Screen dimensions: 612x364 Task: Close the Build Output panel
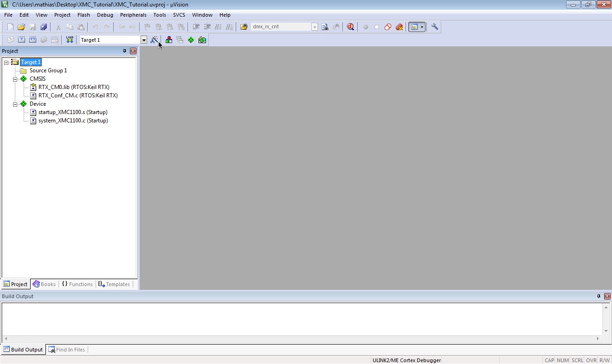click(x=607, y=296)
